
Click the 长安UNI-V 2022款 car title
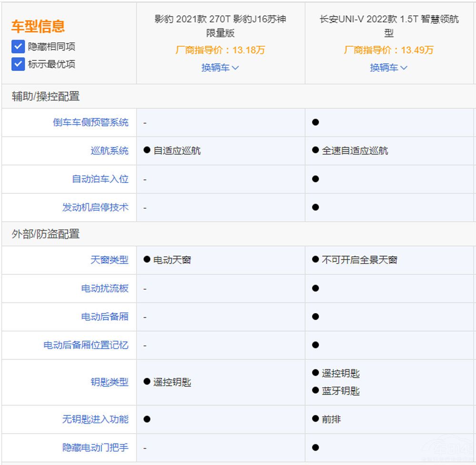(x=389, y=26)
